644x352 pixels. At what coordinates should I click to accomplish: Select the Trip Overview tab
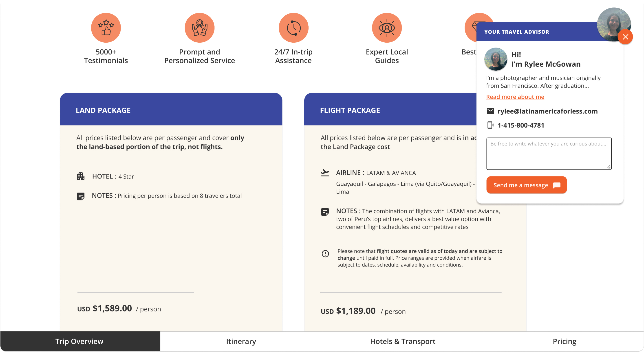[x=79, y=341]
